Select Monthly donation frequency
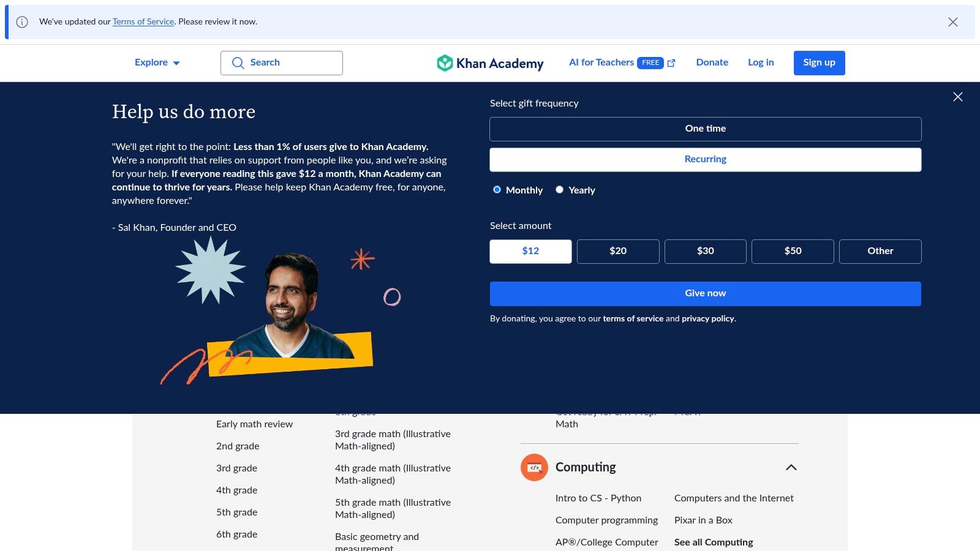This screenshot has height=551, width=980. 497,190
